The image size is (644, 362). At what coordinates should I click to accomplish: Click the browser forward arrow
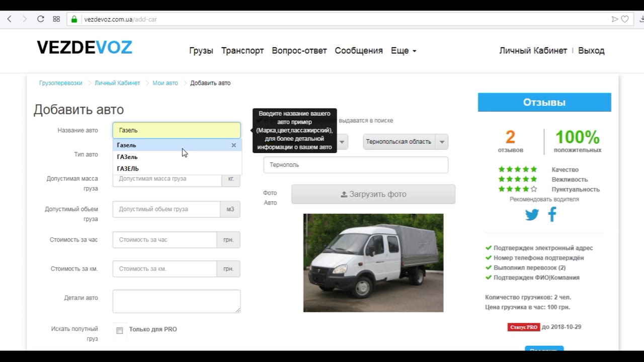click(x=25, y=19)
